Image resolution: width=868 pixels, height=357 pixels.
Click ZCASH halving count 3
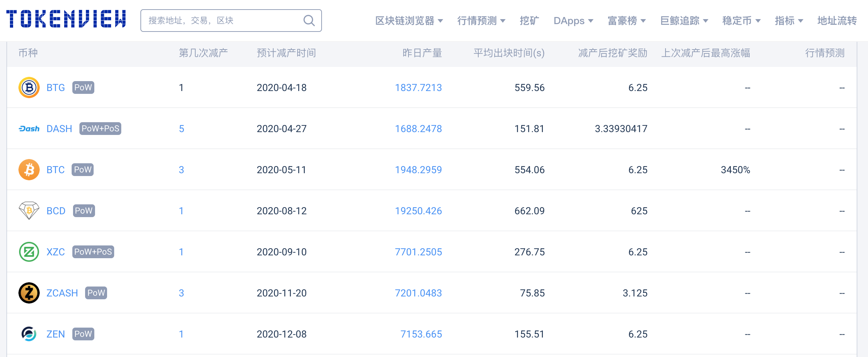click(x=182, y=293)
